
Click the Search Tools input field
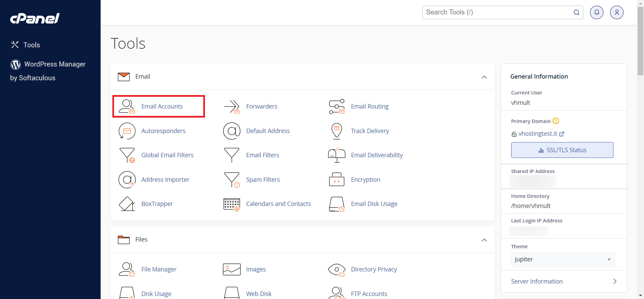point(502,12)
